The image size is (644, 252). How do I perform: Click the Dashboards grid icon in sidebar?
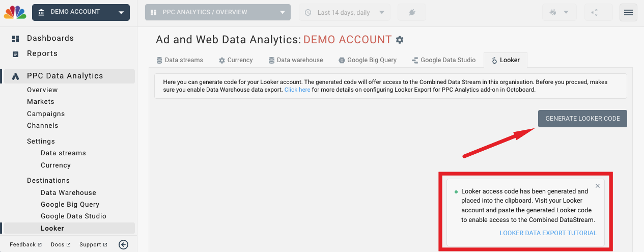(x=16, y=39)
